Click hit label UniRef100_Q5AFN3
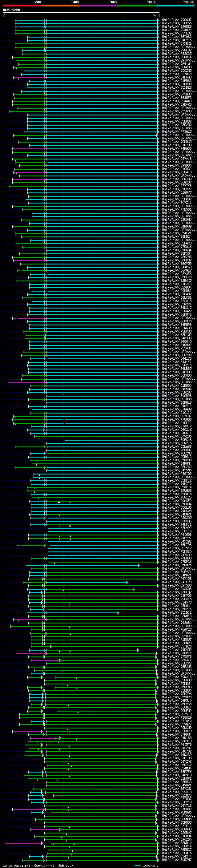Screen dimensions: 197x868 coord(177,687)
